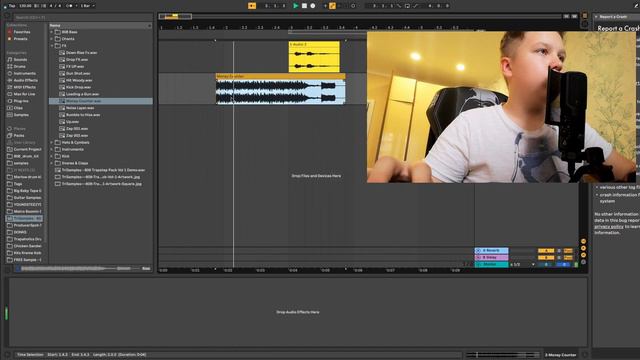Click bar 2 on the beat-time ruler
Viewport: 640px width, 360px height.
(x=227, y=27)
